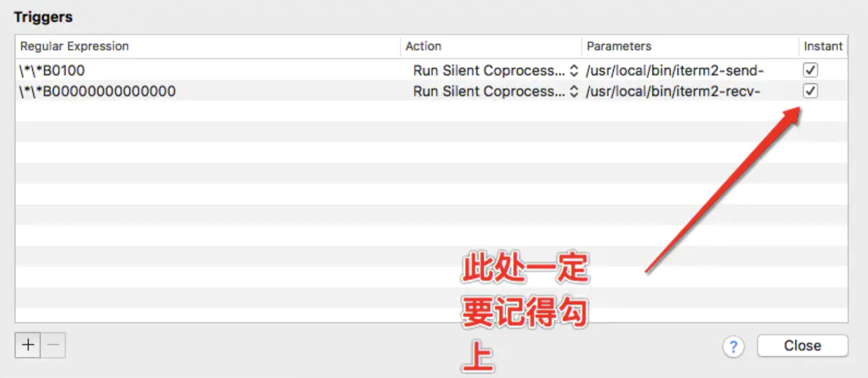Click the Regular Expression column header
The width and height of the screenshot is (868, 378).
[75, 46]
